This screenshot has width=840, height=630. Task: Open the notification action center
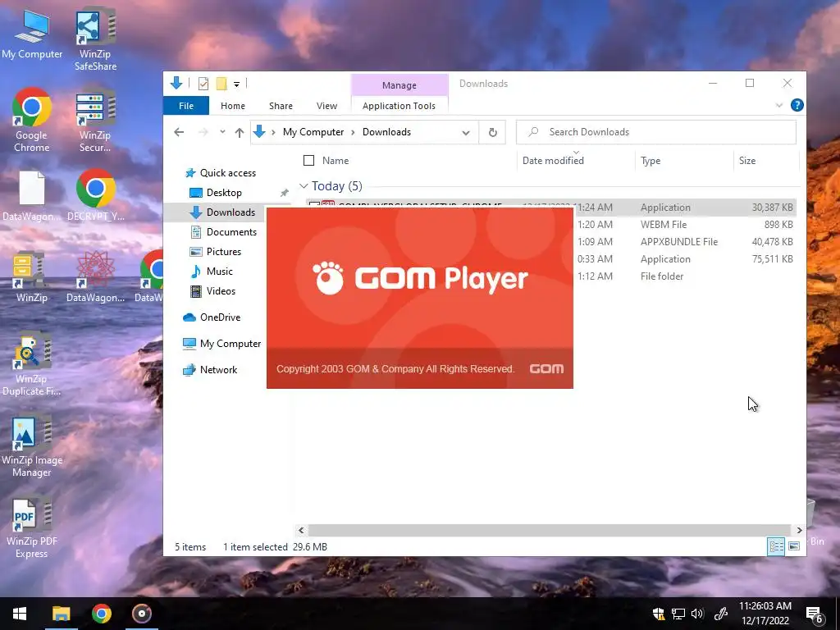coord(815,614)
